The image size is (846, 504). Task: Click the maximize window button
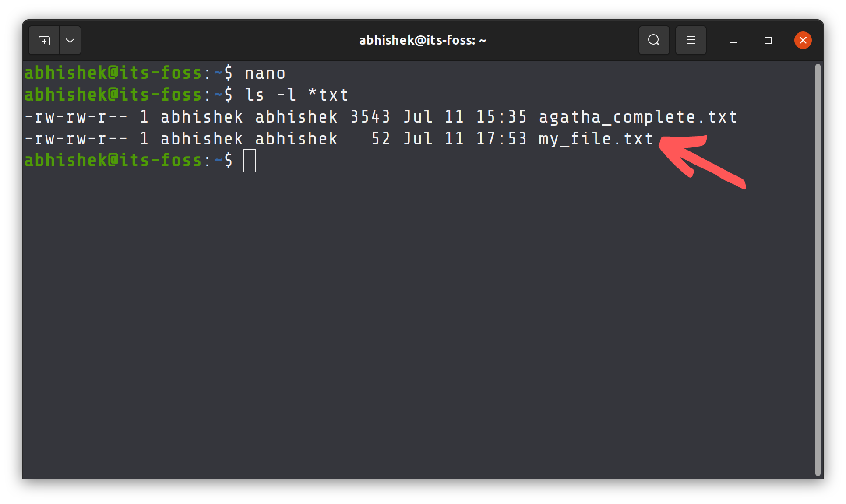coord(768,40)
